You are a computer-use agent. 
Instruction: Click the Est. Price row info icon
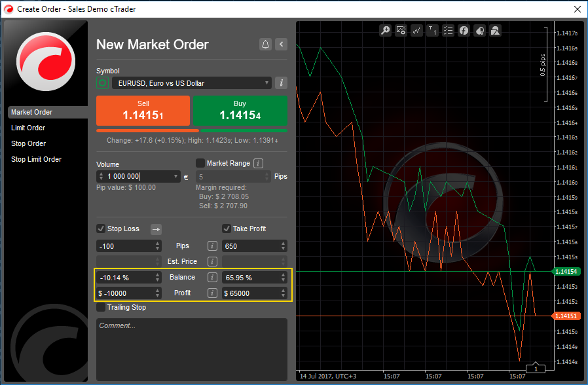[x=212, y=261]
